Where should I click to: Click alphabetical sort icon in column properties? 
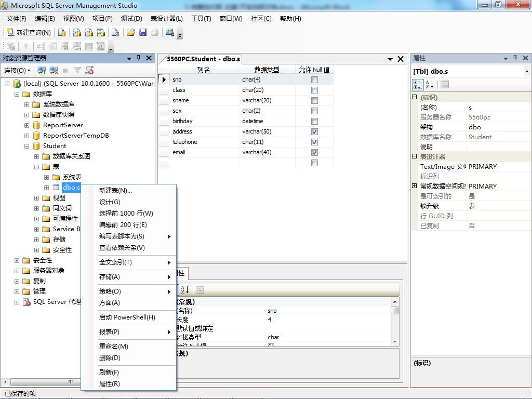click(x=184, y=289)
